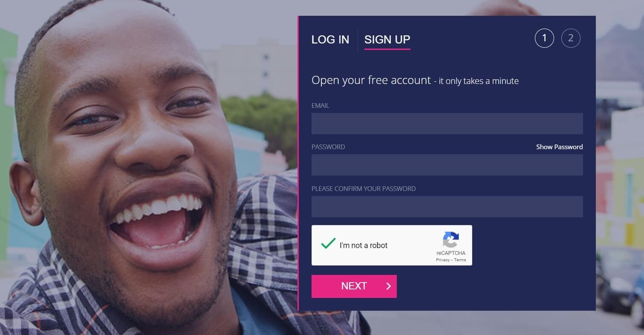Click the PASSWORD field label
The height and width of the screenshot is (335, 644).
[x=328, y=147]
